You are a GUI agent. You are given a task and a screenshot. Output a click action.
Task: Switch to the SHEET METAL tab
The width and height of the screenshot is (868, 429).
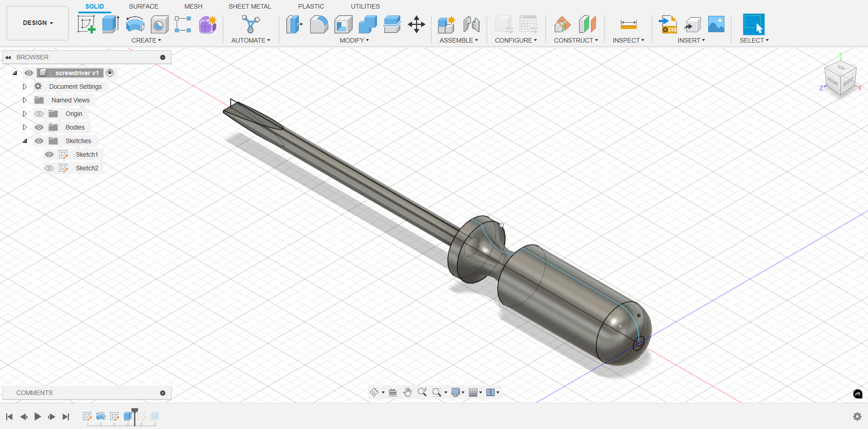click(249, 6)
